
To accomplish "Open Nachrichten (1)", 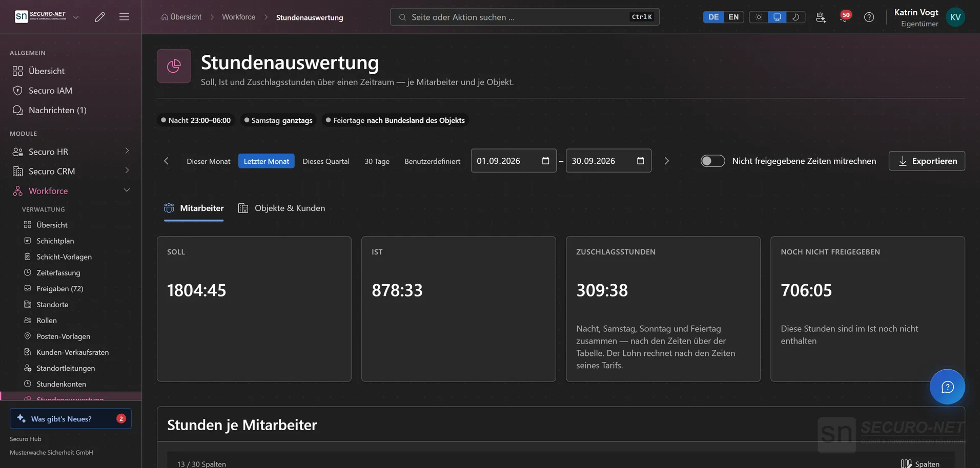I will coord(71,110).
